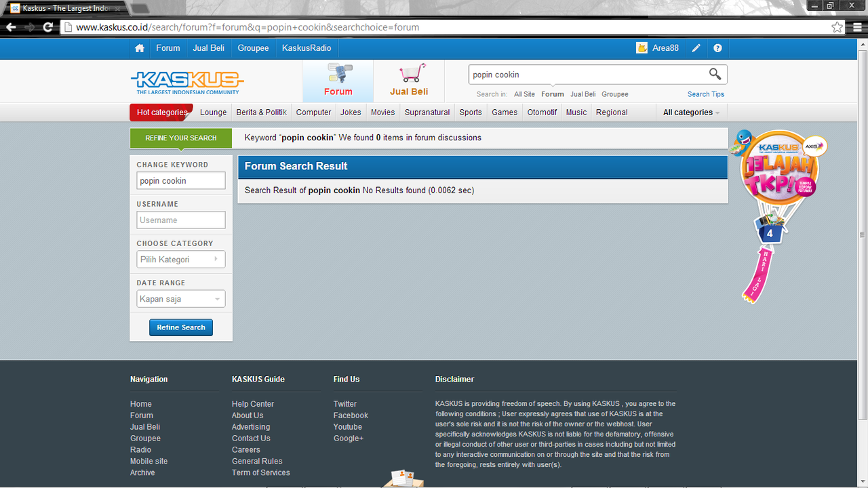Open the Google+ link under Find Us
Image resolution: width=868 pixels, height=488 pixels.
click(x=349, y=438)
